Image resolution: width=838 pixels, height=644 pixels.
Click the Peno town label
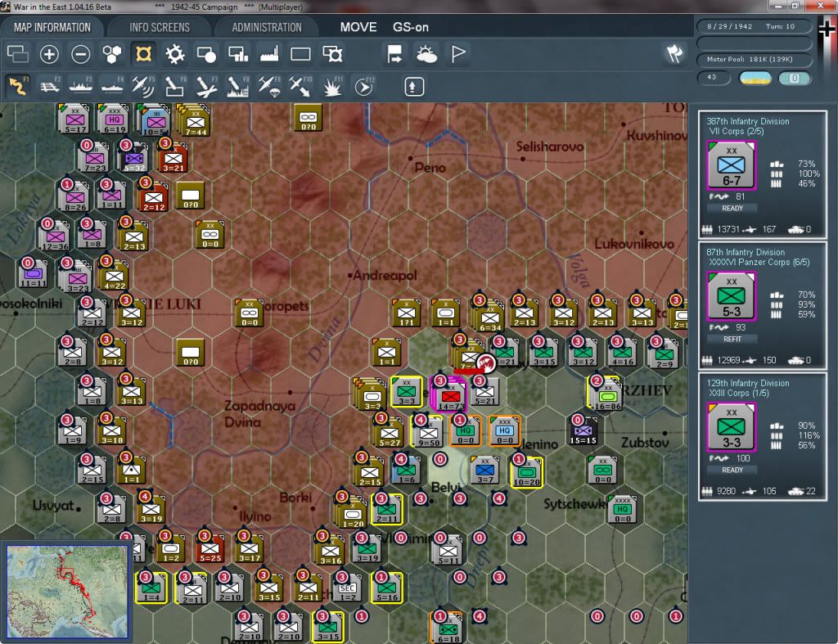click(430, 168)
